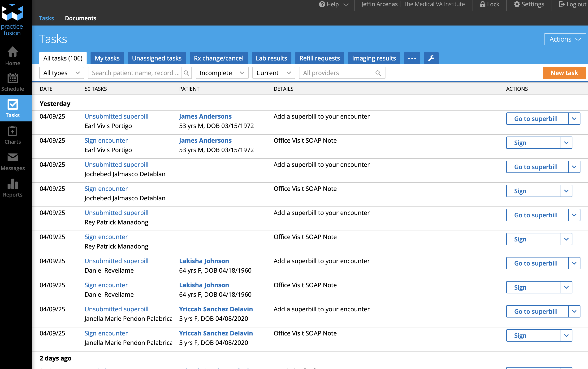The height and width of the screenshot is (369, 588).
Task: Open the wrench tab settings icon
Action: point(431,58)
